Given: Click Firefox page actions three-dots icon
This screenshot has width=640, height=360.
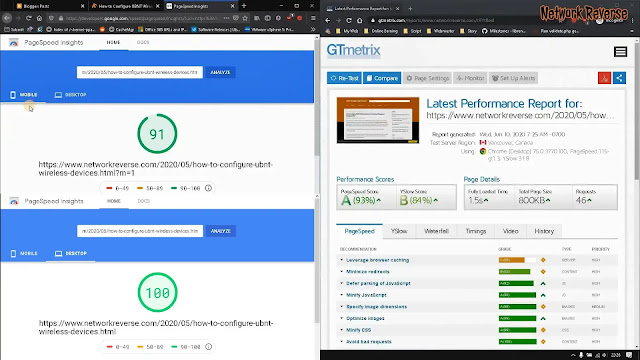Looking at the screenshot, I should tap(226, 18).
